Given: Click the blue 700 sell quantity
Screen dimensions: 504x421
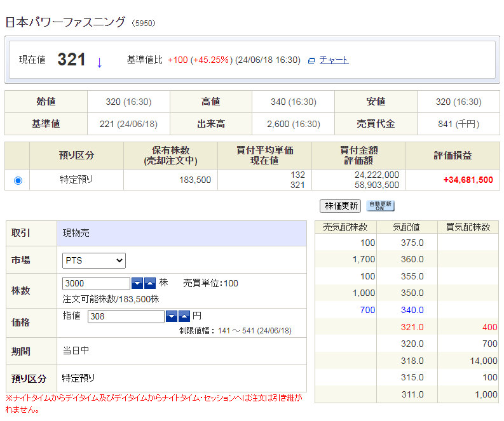Looking at the screenshot, I should click(x=368, y=310).
